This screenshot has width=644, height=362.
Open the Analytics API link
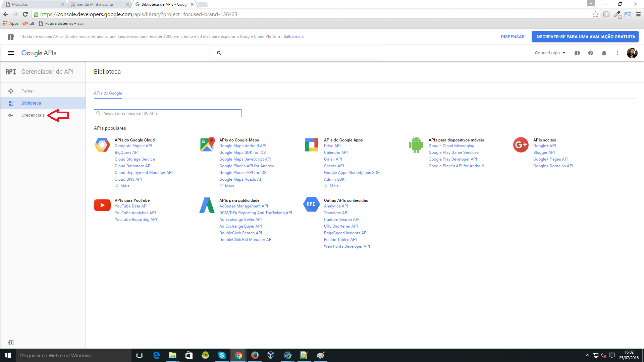point(336,206)
